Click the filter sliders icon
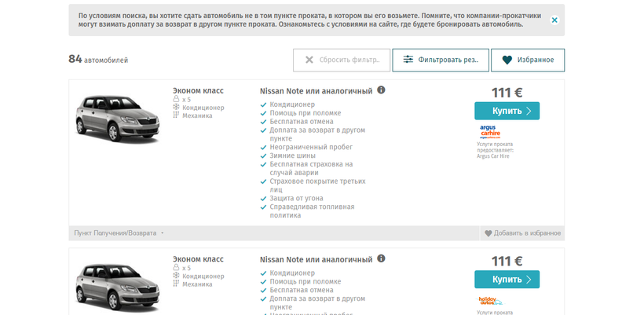 click(408, 60)
